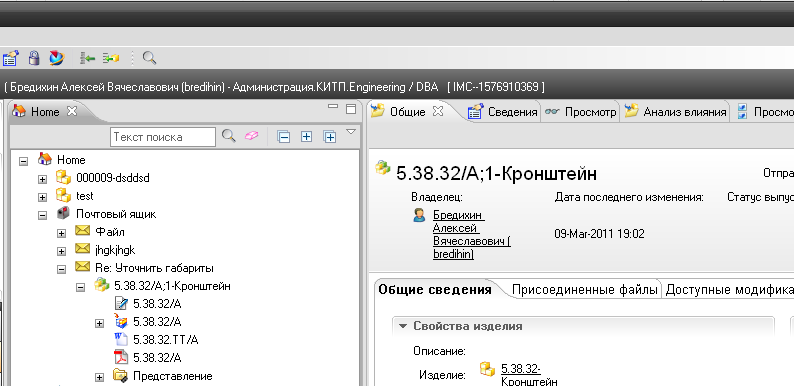The height and width of the screenshot is (386, 794).
Task: Click the magnifier icon in top toolbar
Action: click(x=149, y=58)
